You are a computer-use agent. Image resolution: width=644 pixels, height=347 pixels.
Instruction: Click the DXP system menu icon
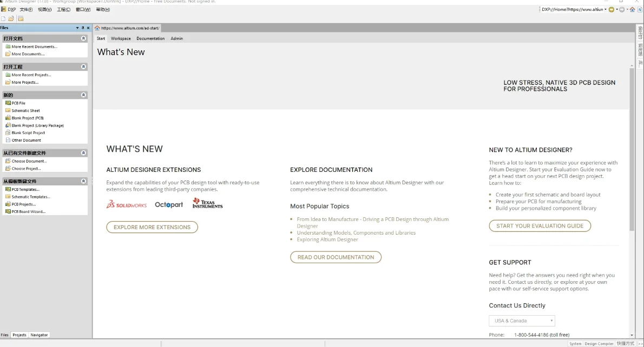(3, 9)
